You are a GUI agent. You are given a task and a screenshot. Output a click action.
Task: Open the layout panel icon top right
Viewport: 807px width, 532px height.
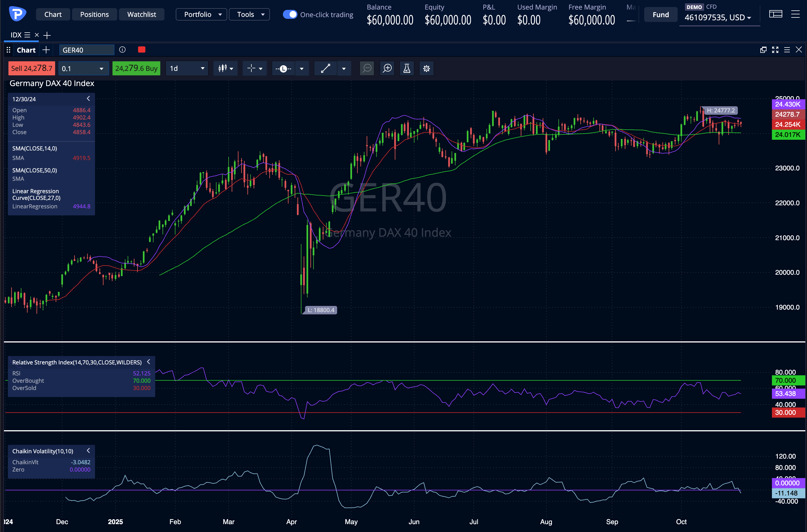click(x=776, y=14)
